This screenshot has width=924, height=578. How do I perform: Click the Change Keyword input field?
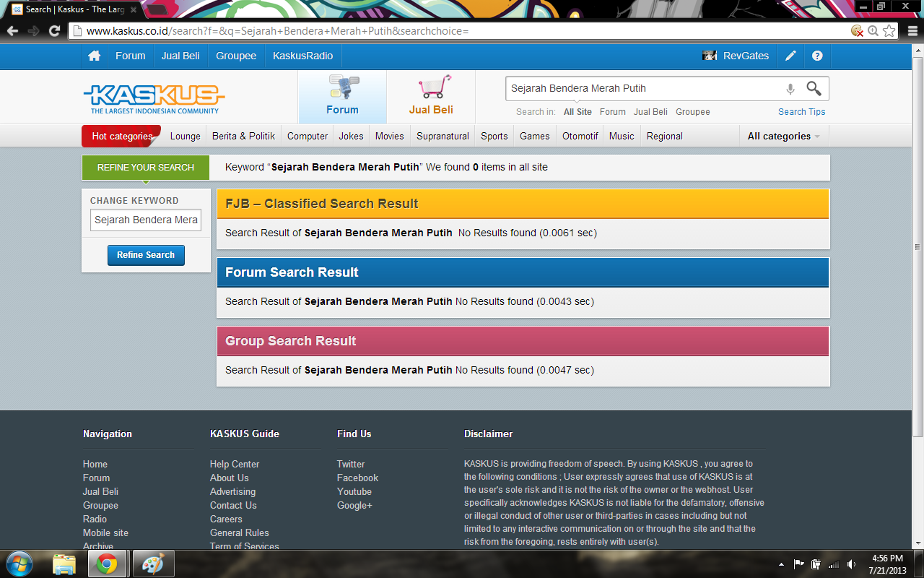[x=146, y=220]
